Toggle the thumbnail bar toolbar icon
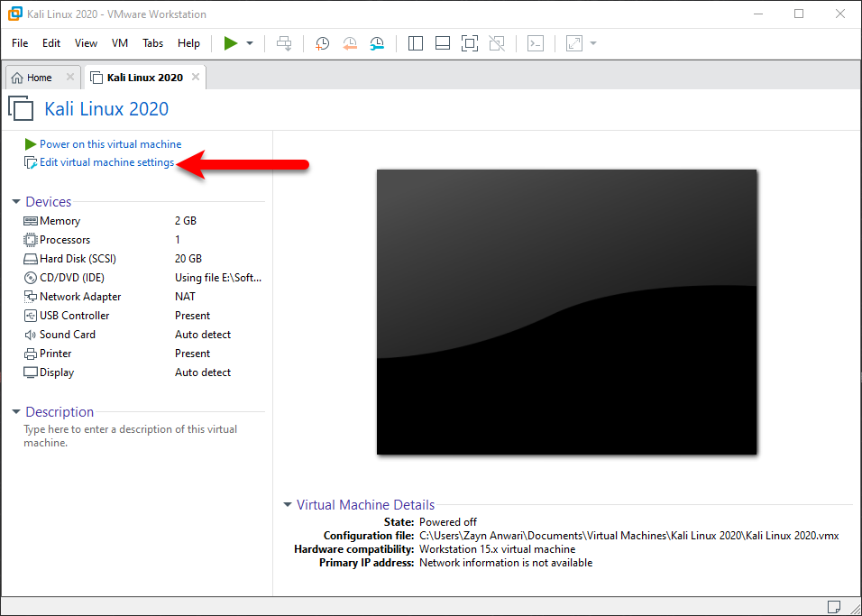Viewport: 862px width, 616px height. click(443, 43)
